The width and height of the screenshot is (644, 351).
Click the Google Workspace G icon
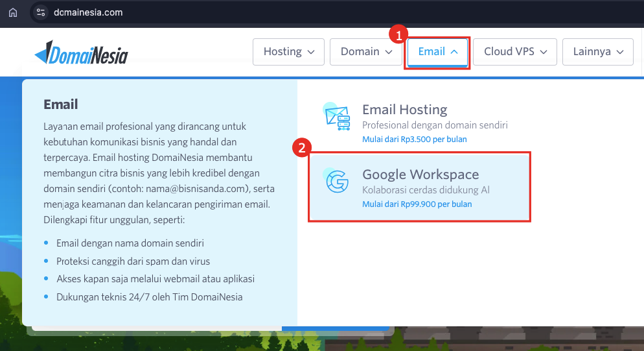(337, 181)
